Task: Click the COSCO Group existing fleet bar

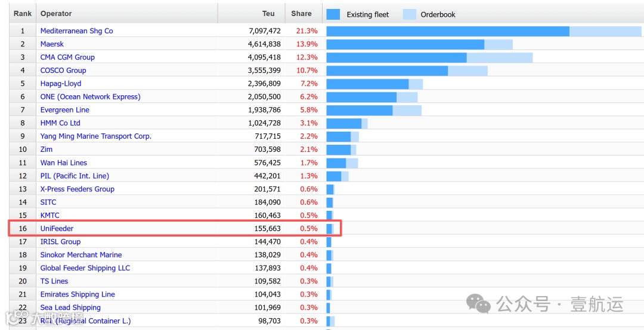Action: pyautogui.click(x=388, y=71)
